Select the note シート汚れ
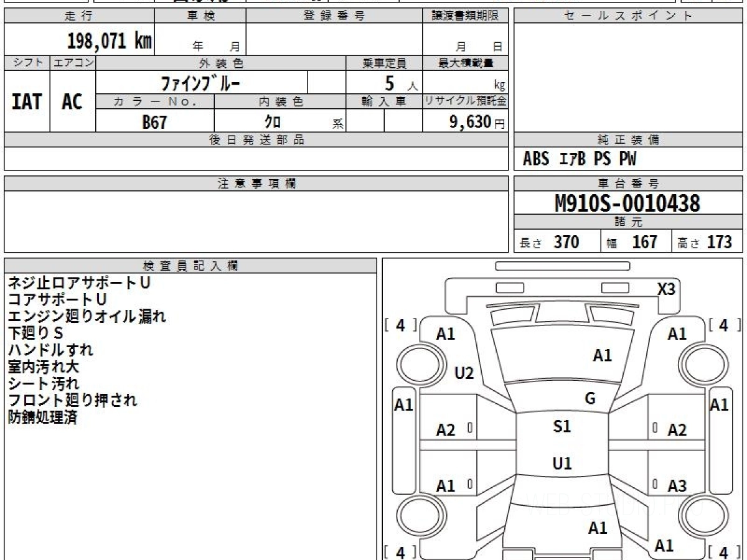The image size is (747, 560). point(44,383)
